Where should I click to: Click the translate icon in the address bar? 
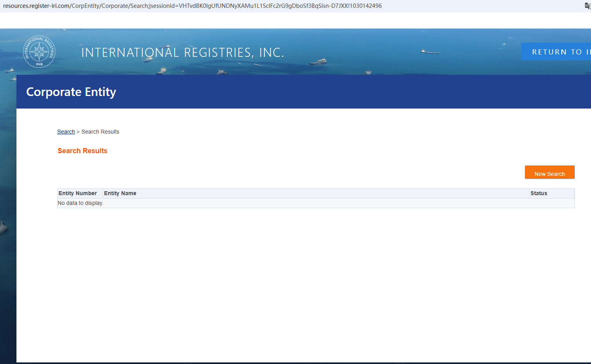click(587, 6)
